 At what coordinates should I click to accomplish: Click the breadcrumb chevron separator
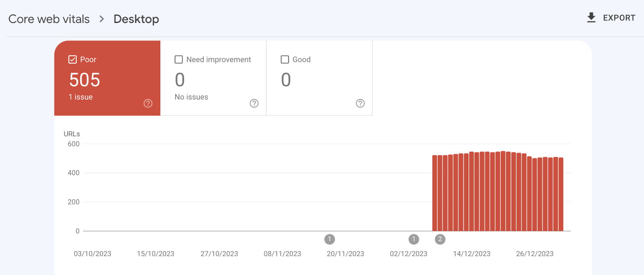pos(101,19)
